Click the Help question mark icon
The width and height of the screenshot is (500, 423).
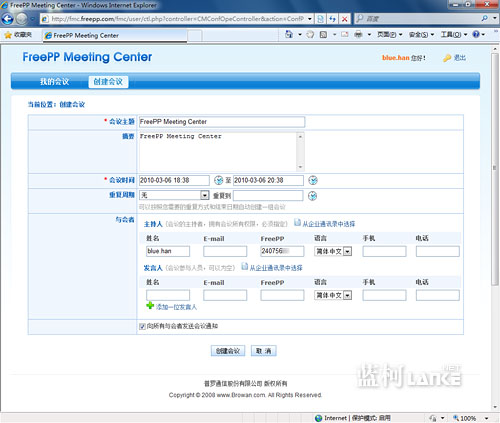476,34
